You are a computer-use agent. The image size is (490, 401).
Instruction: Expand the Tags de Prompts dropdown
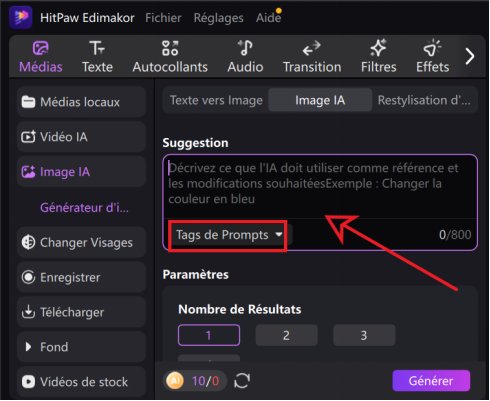point(229,235)
